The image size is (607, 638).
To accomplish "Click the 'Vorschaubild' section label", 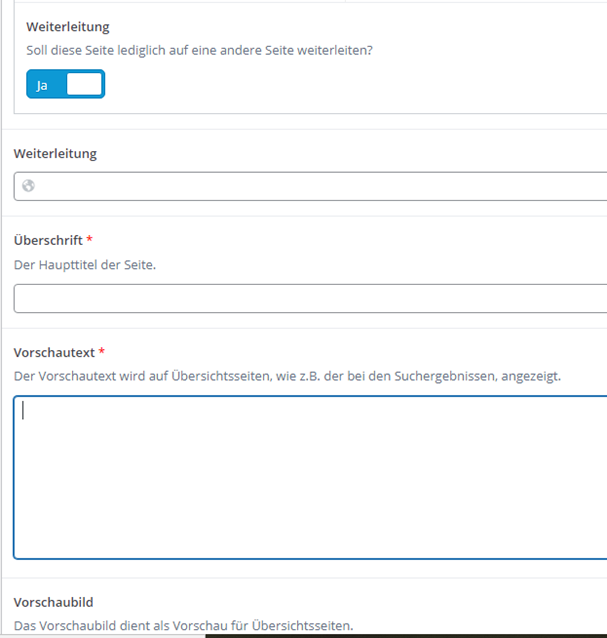I will (x=53, y=602).
